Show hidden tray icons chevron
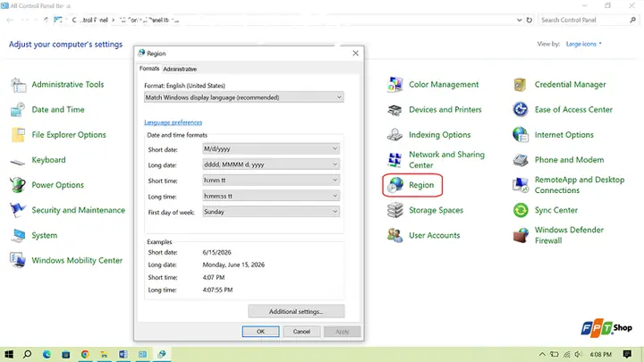Viewport: 644px width, 362px height. click(x=542, y=354)
